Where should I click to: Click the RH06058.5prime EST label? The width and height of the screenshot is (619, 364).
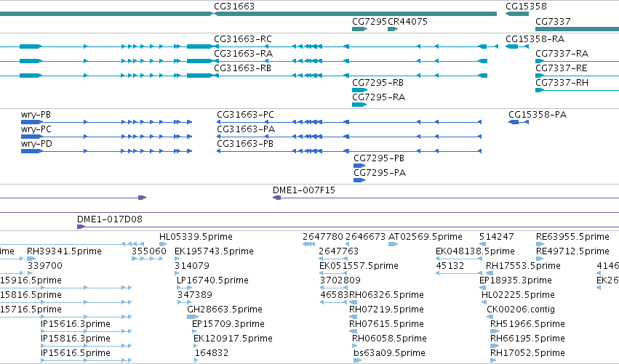(389, 339)
